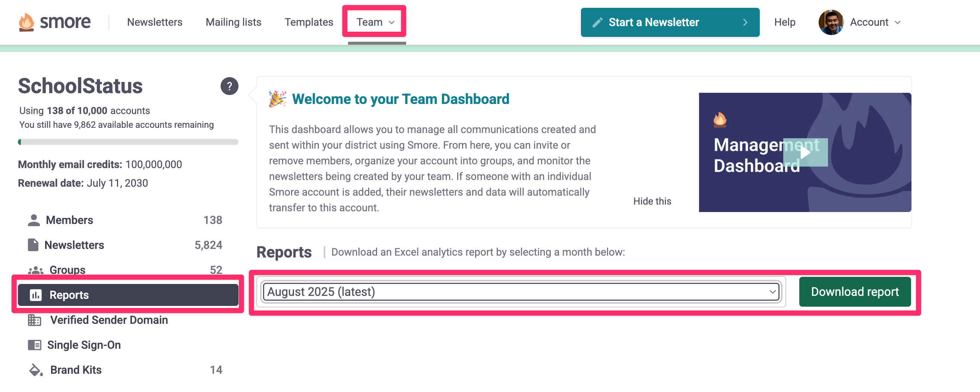Select Single Sign-On in the sidebar

coord(84,344)
